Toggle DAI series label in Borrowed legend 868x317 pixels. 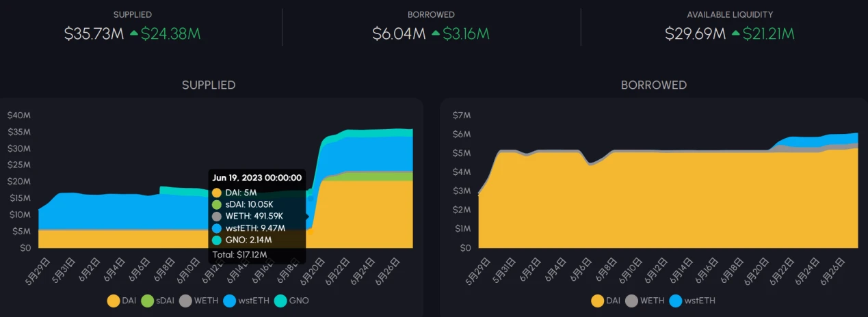coord(615,301)
